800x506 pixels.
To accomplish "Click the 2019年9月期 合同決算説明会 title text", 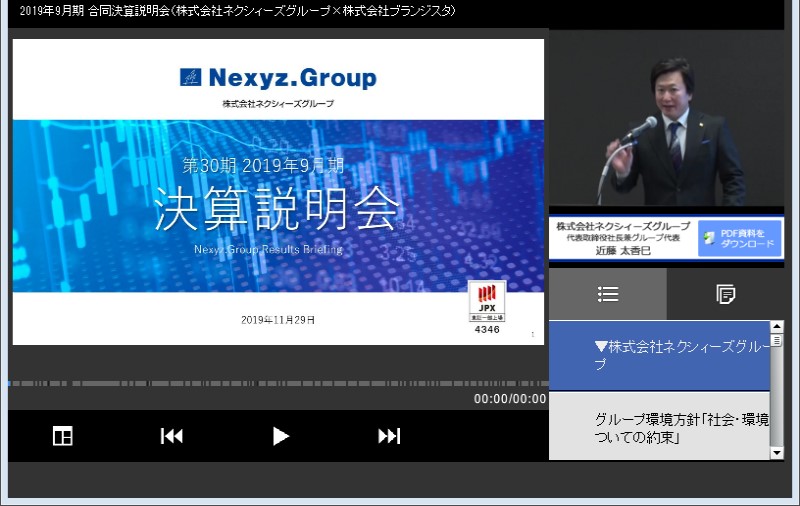I will tap(237, 11).
